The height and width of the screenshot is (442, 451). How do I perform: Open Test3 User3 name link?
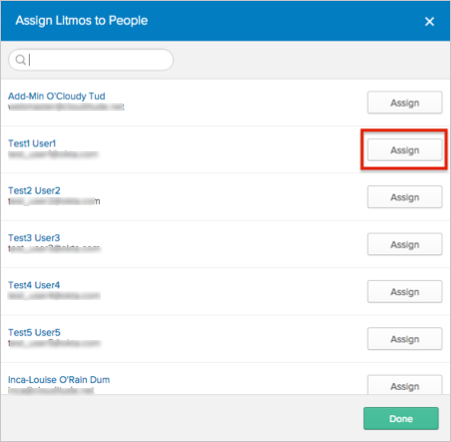tap(34, 238)
